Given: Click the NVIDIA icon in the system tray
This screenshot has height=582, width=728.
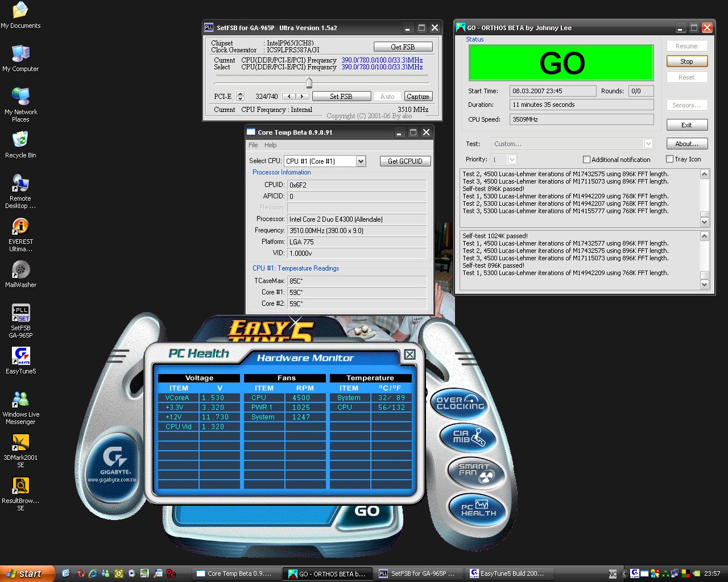Looking at the screenshot, I should click(697, 573).
